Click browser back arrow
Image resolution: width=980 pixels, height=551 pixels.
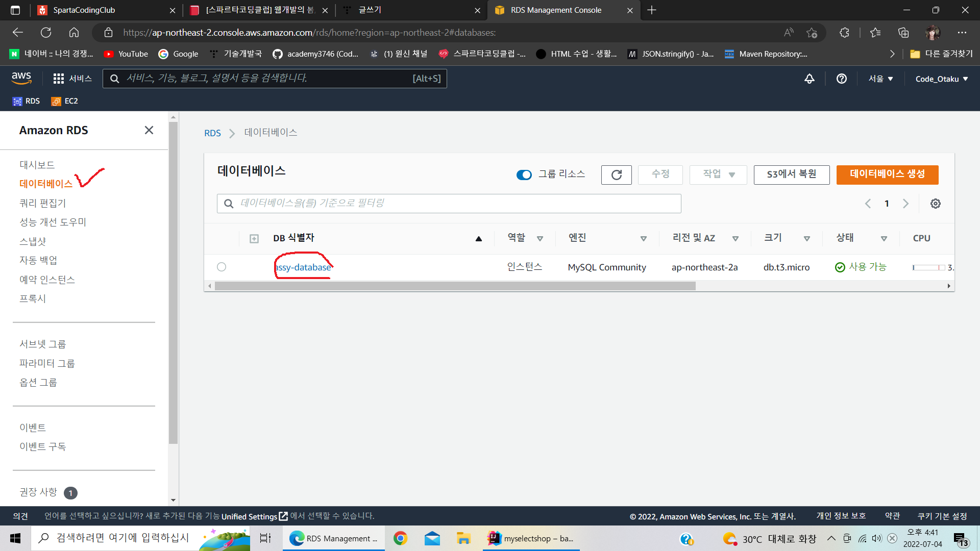pyautogui.click(x=18, y=33)
